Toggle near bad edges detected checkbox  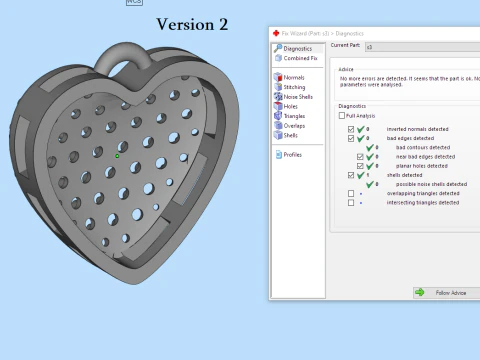click(360, 157)
